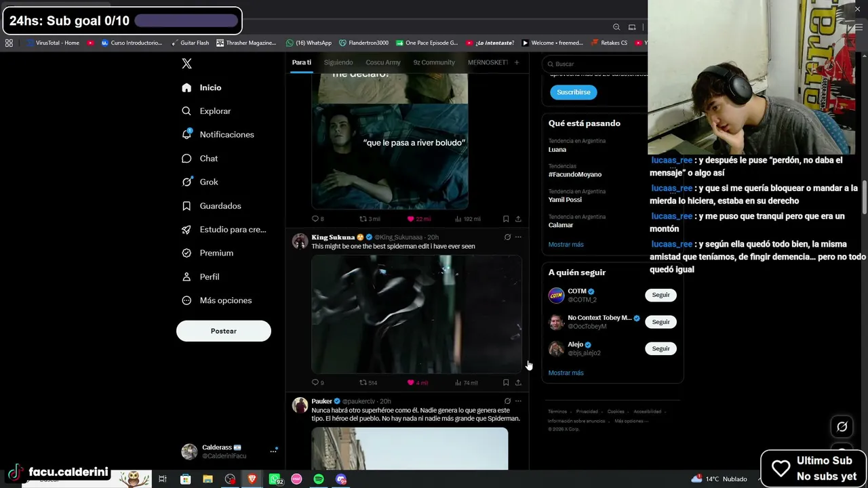Image resolution: width=868 pixels, height=488 pixels.
Task: Click the Buscar search field
Action: (597, 64)
